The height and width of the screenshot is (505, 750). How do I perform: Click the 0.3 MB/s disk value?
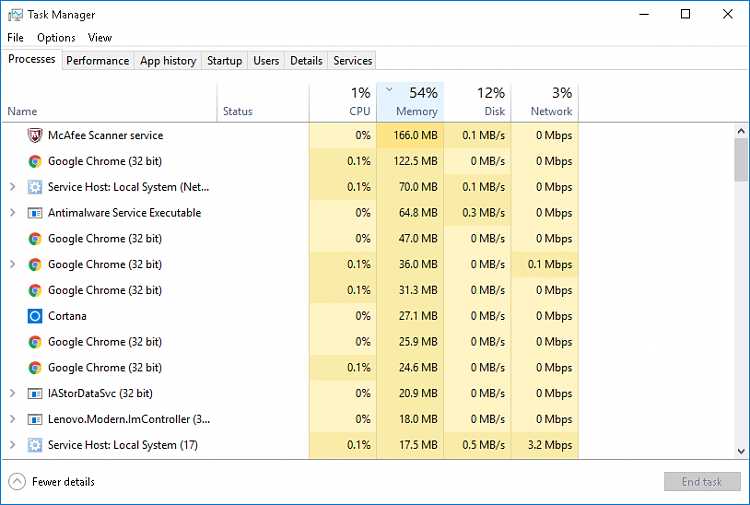click(x=483, y=213)
